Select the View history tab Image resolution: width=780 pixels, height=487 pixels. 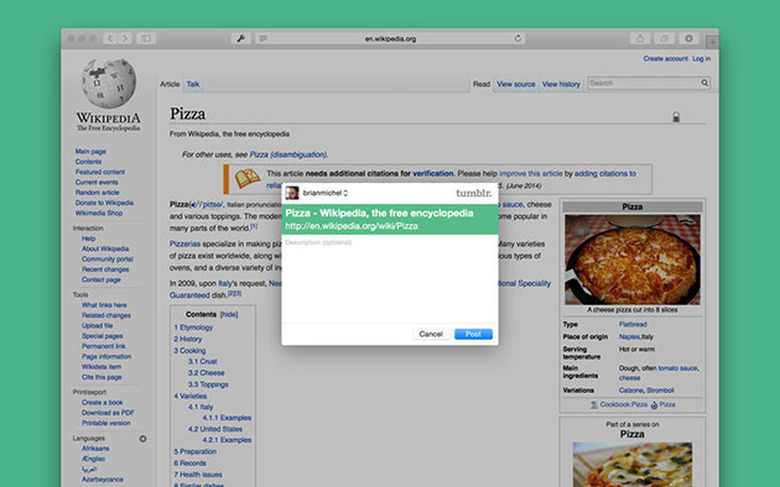[561, 84]
